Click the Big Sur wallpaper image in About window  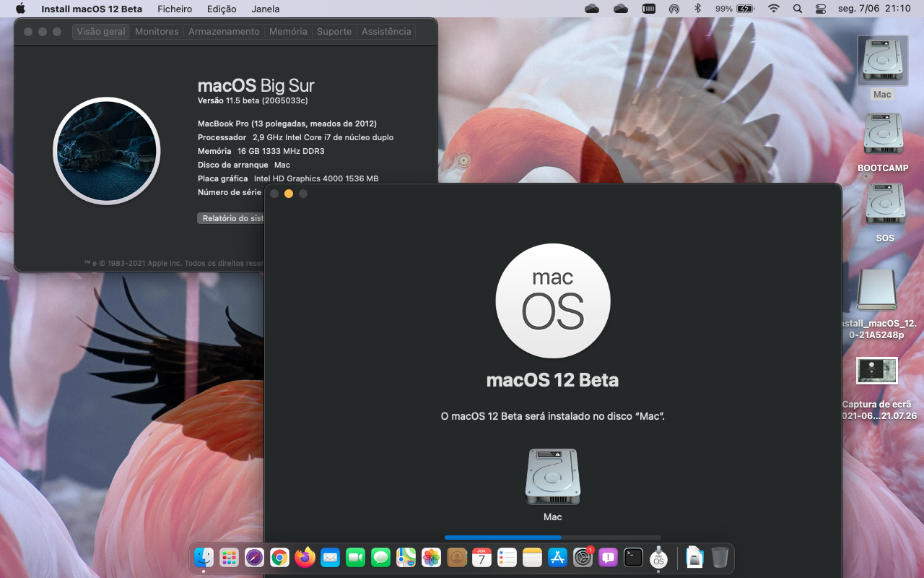click(x=107, y=151)
